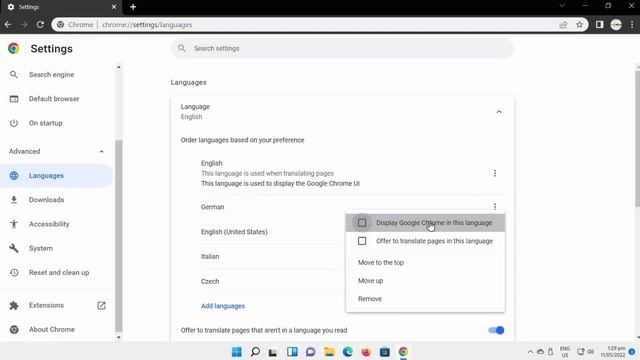640x360 pixels.
Task: Check Display Google Chrome in this language
Action: coord(362,223)
